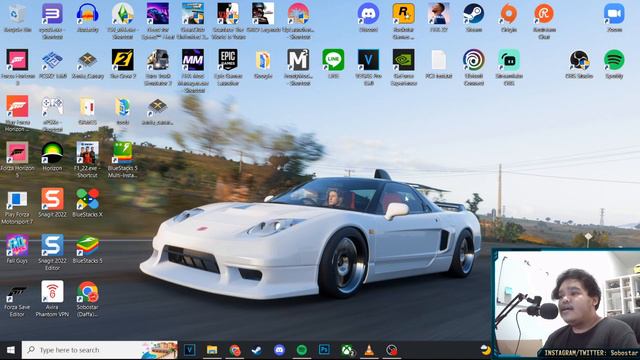Launch the VEGAS Pro desktop shortcut

pyautogui.click(x=368, y=67)
